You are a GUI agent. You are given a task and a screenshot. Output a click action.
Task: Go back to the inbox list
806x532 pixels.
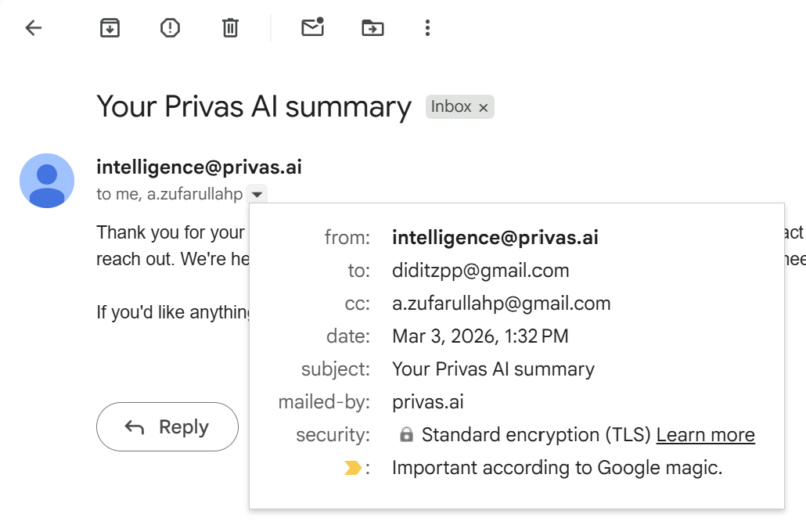click(x=33, y=29)
